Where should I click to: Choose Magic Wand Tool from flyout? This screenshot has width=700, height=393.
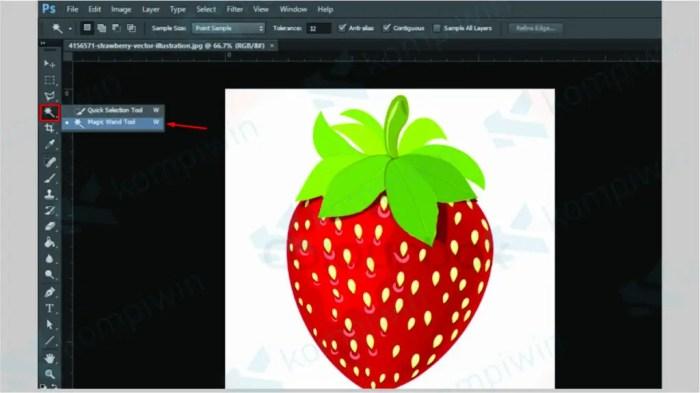(x=113, y=122)
